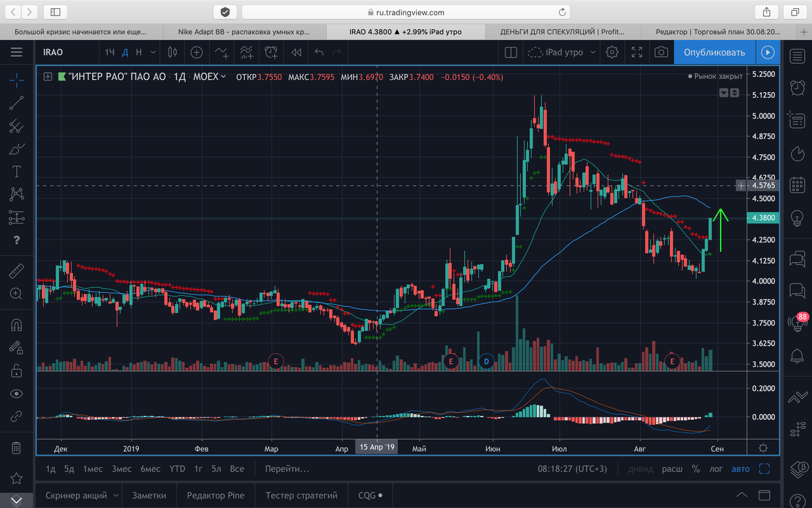Expand the time interval dropdown chevron
Screen dimensions: 812x508
[x=154, y=52]
